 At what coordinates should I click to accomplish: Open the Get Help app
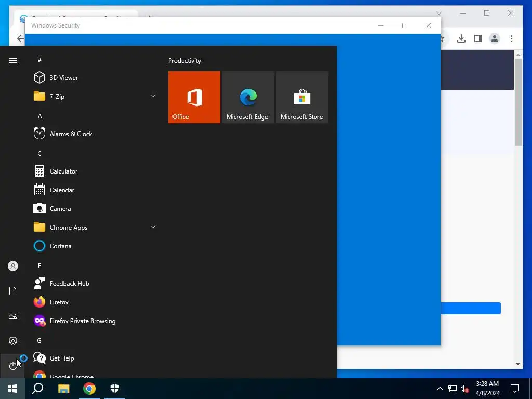(94, 358)
